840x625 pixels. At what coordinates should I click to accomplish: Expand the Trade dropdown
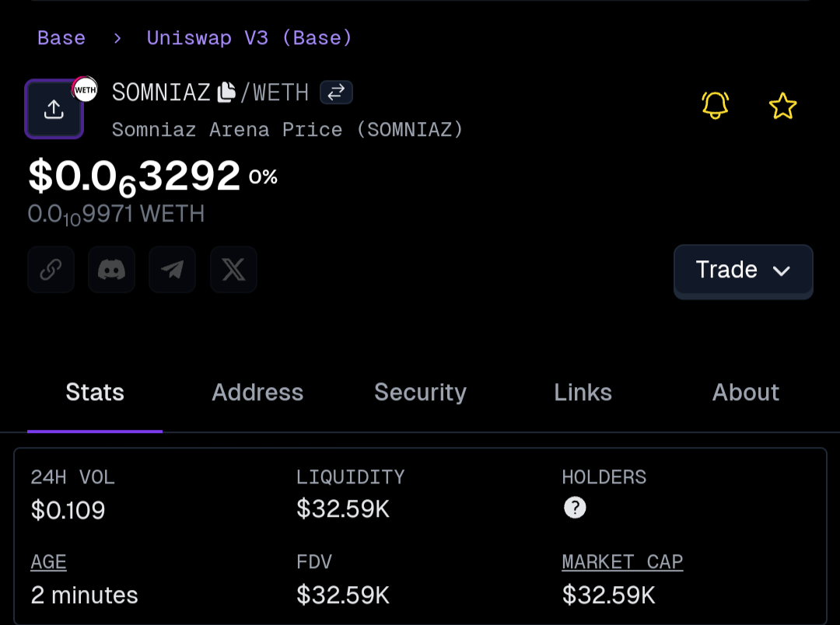click(743, 271)
